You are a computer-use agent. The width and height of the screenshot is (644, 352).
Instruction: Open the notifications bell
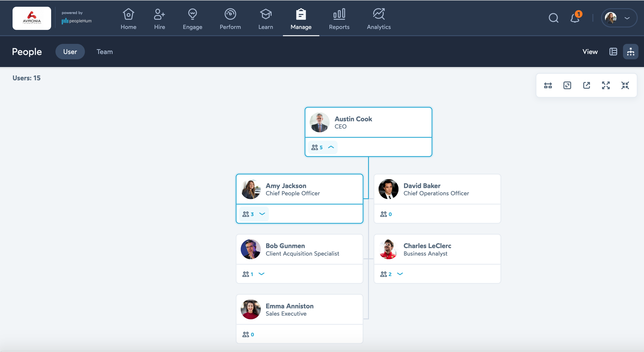click(575, 18)
